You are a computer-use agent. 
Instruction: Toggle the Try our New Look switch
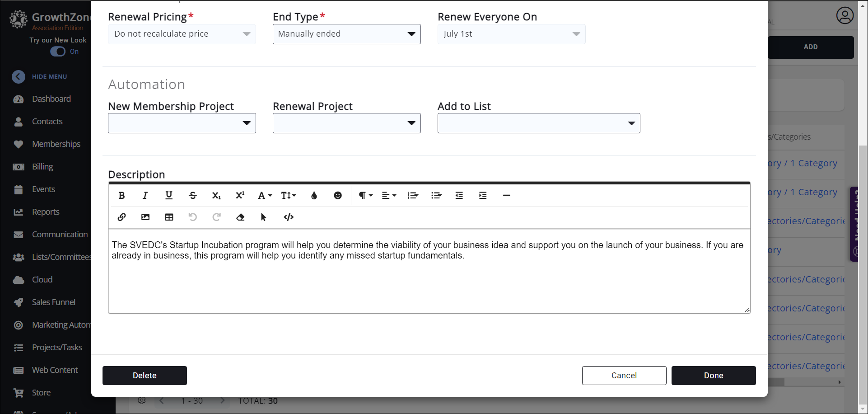point(58,52)
